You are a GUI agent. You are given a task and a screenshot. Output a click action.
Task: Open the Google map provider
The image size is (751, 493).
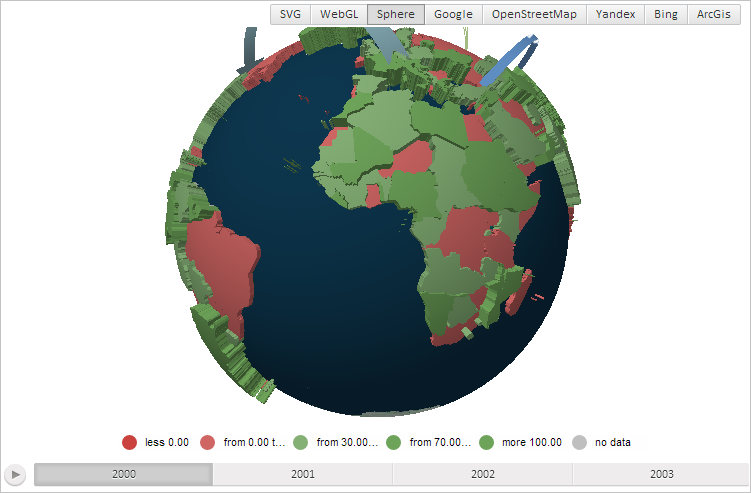453,14
